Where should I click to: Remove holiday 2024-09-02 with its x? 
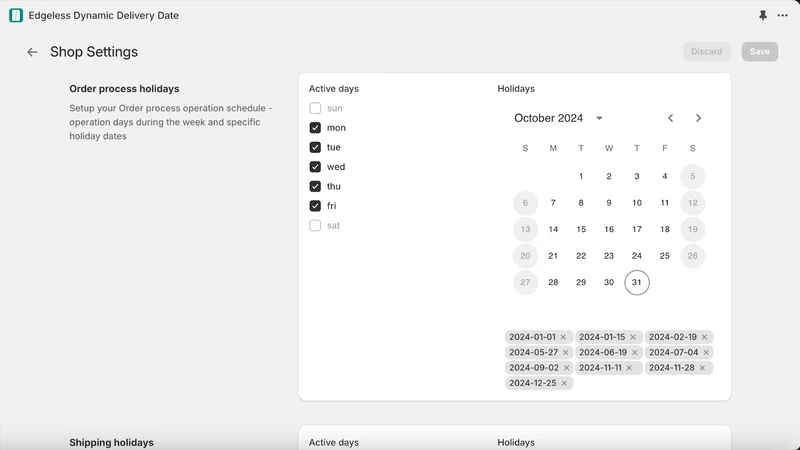(x=566, y=368)
